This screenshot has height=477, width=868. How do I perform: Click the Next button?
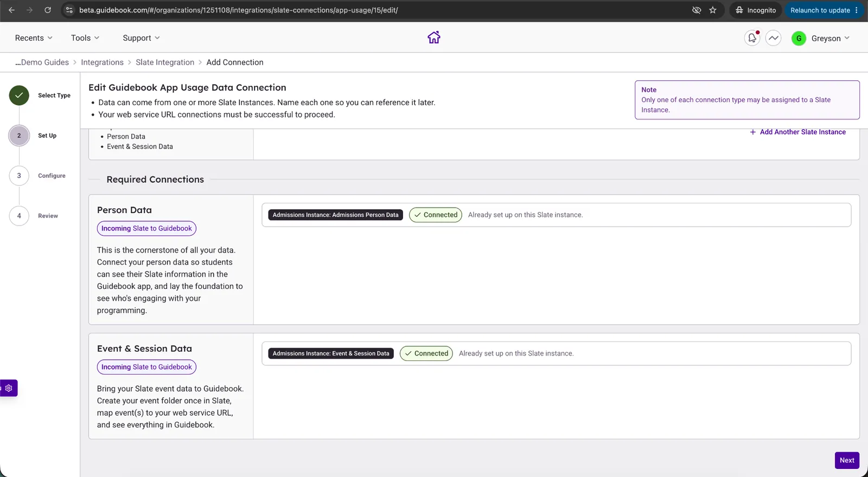click(847, 460)
